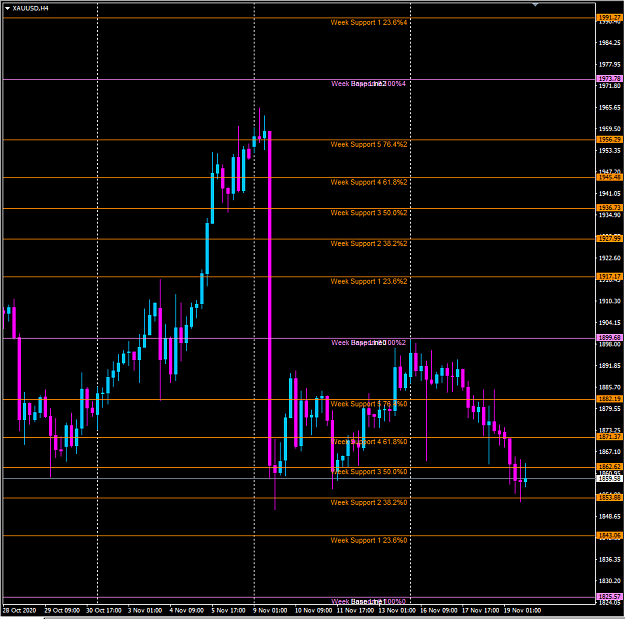The image size is (625, 619).
Task: Click the orange 1862.62 price tag
Action: 609,467
